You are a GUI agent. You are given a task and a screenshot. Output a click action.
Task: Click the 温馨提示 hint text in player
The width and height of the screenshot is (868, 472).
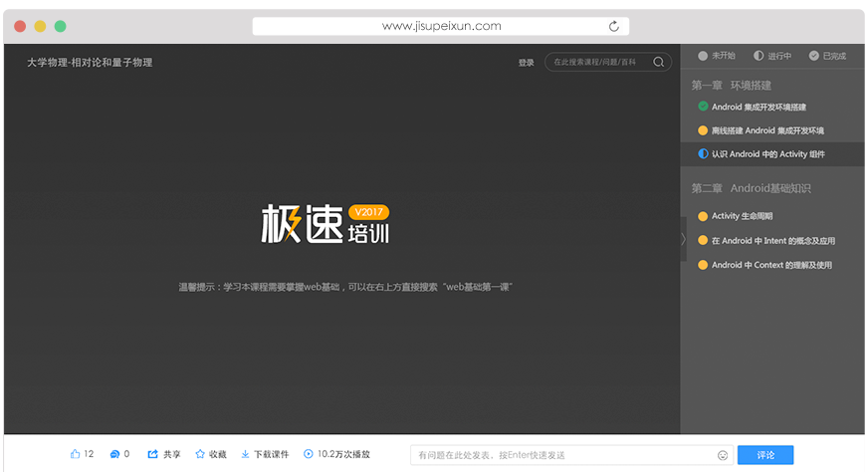[x=344, y=287]
